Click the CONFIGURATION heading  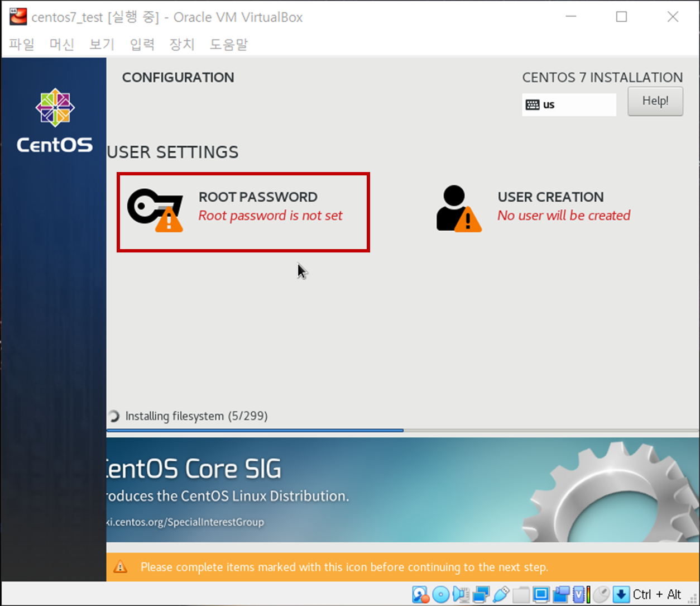(x=178, y=77)
